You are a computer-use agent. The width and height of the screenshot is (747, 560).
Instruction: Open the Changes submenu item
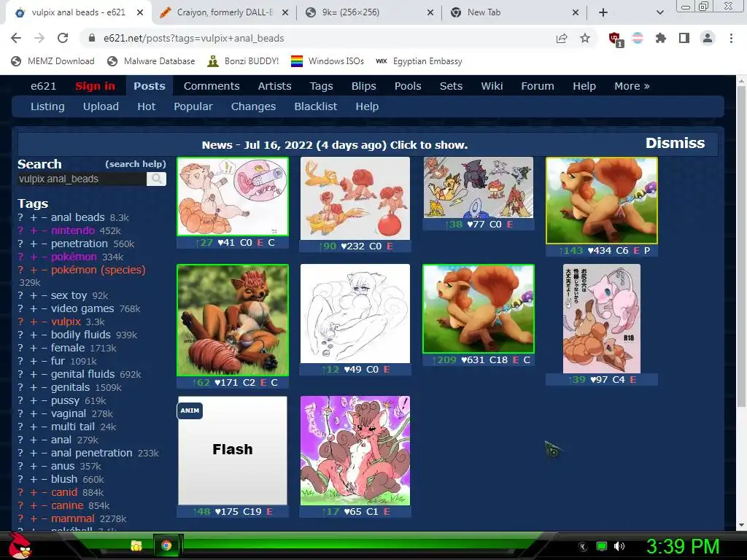point(253,106)
